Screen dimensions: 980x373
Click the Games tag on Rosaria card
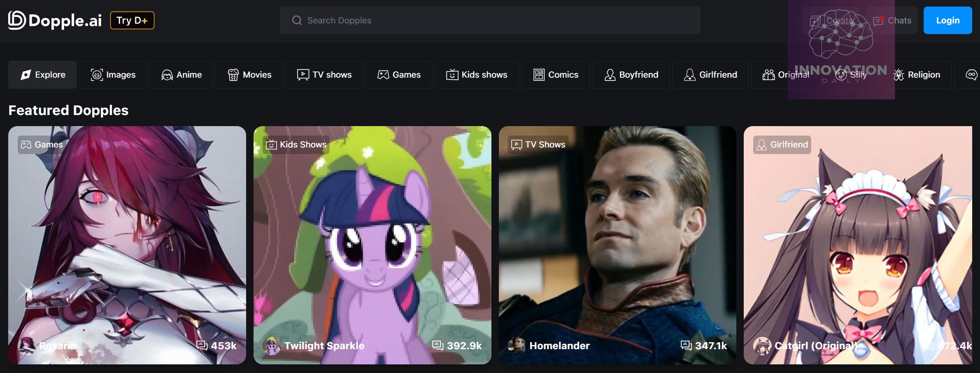click(x=42, y=145)
